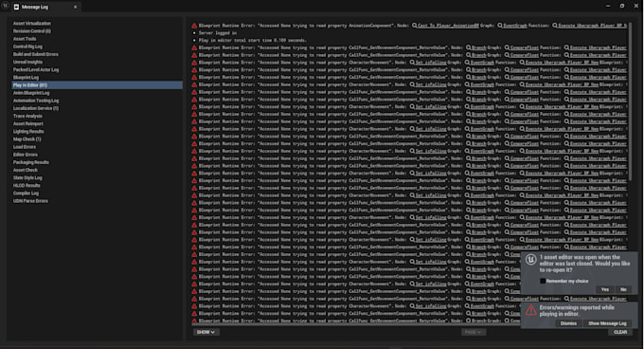
Task: Open Map Check (1) category
Action: 27,139
